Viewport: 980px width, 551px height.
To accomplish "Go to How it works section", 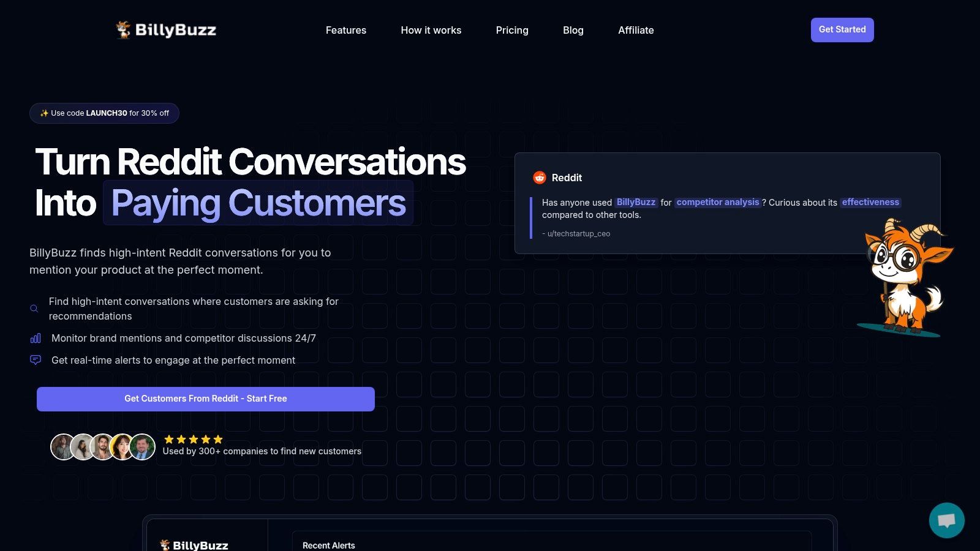I will [x=431, y=30].
